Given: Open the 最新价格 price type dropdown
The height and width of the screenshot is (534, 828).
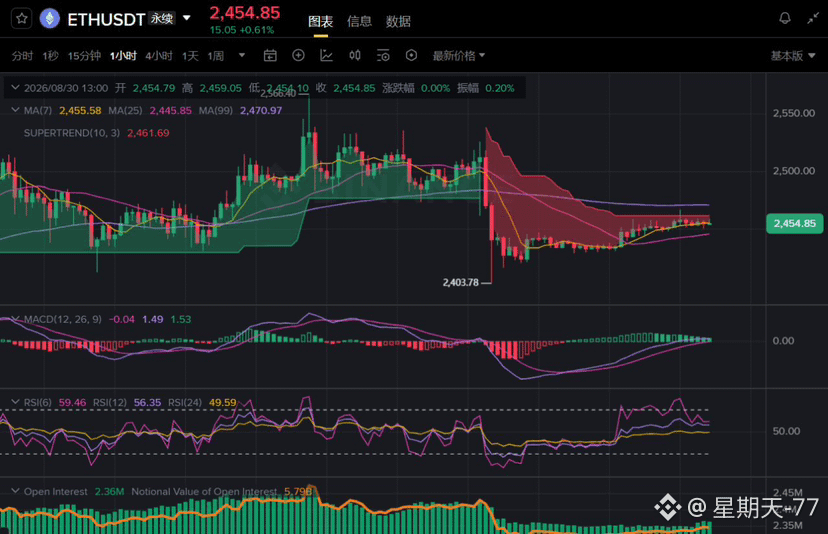Looking at the screenshot, I should click(x=459, y=56).
